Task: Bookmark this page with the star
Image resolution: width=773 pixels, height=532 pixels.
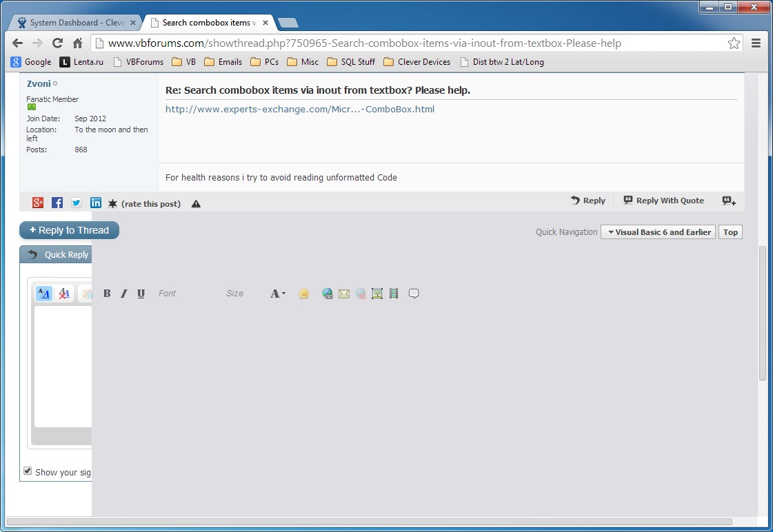Action: click(x=734, y=43)
